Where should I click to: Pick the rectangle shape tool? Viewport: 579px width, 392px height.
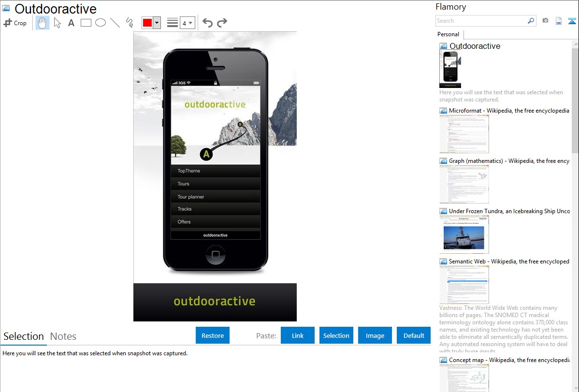click(x=86, y=23)
